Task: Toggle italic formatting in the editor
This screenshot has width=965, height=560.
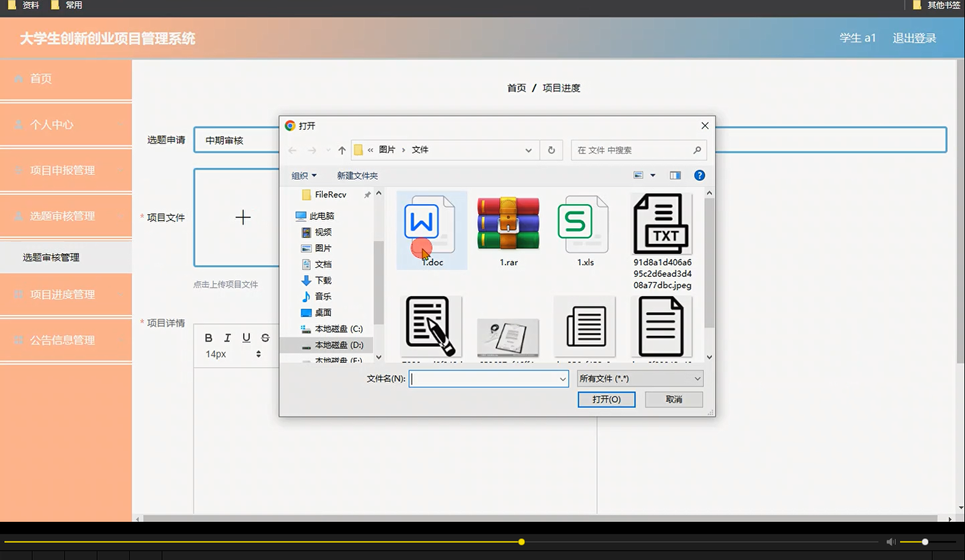Action: click(227, 337)
